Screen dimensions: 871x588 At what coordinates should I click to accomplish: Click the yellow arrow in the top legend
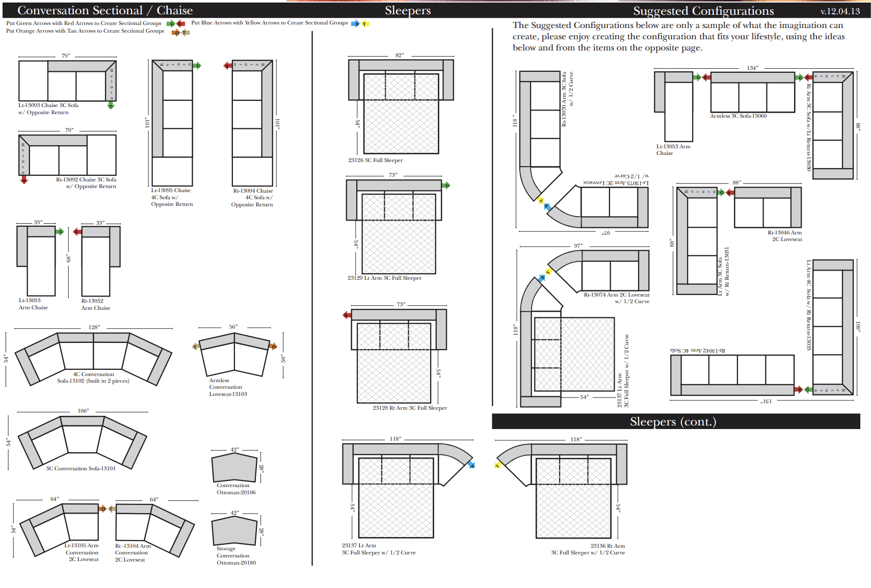(365, 23)
